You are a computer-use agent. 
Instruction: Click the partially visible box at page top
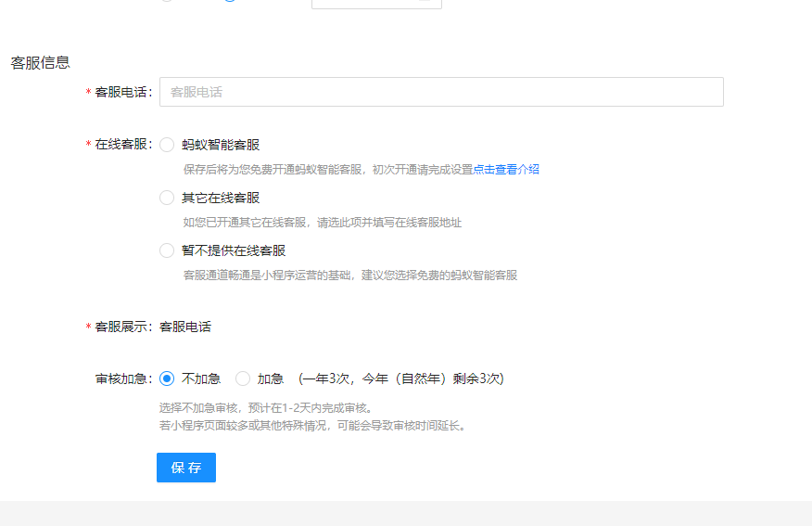tap(376, 3)
